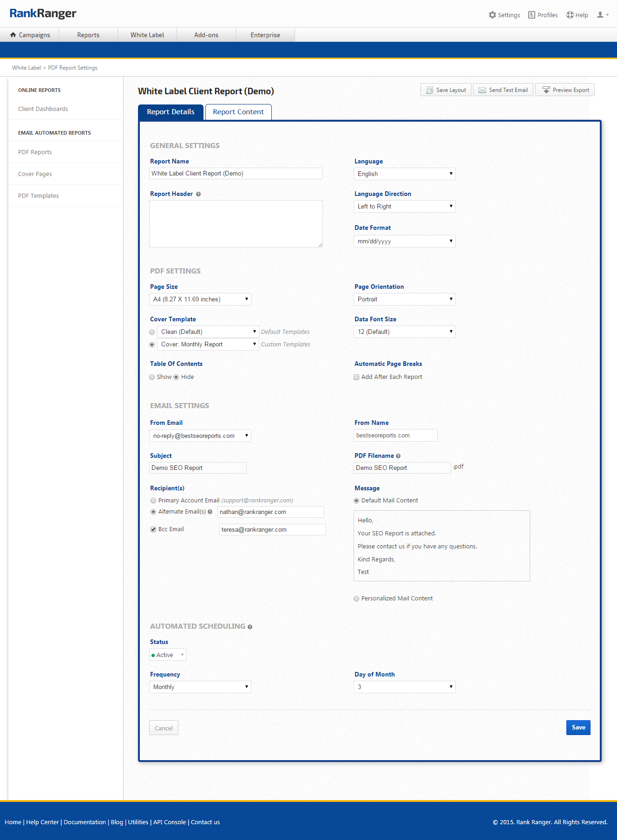Image resolution: width=617 pixels, height=840 pixels.
Task: Open the Date Format dropdown
Action: click(x=404, y=241)
